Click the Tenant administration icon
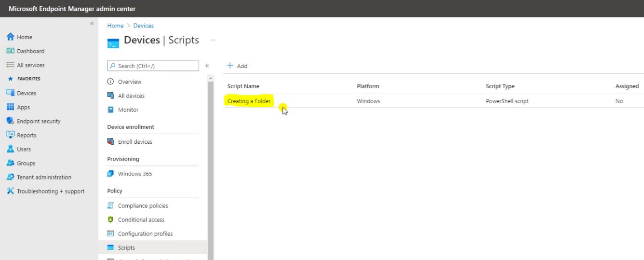The width and height of the screenshot is (644, 260). point(10,177)
